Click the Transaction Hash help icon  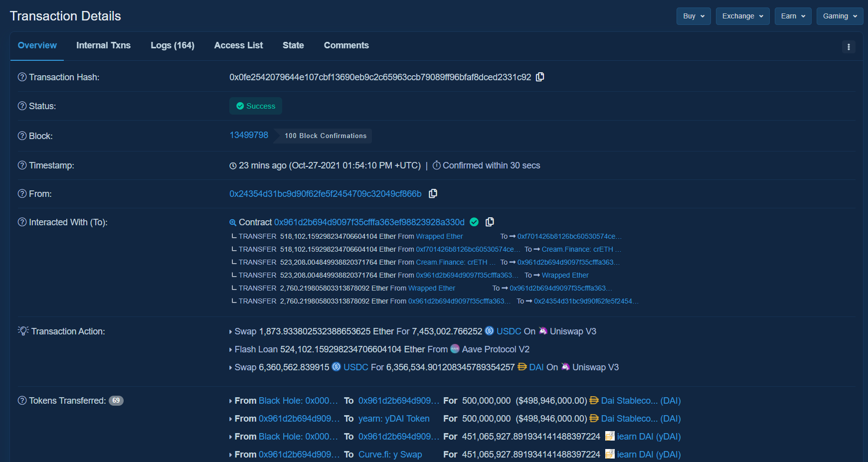22,77
